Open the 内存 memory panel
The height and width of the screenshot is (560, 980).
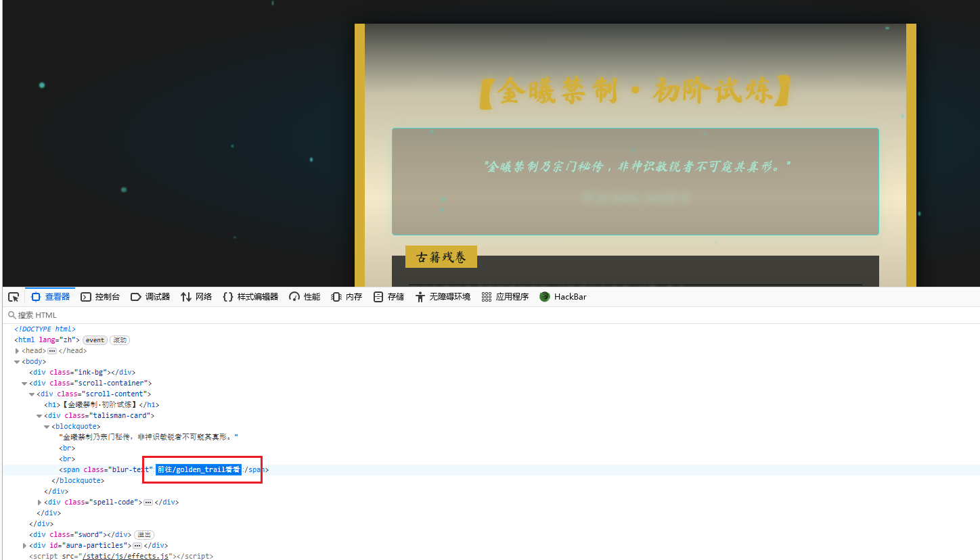click(347, 297)
